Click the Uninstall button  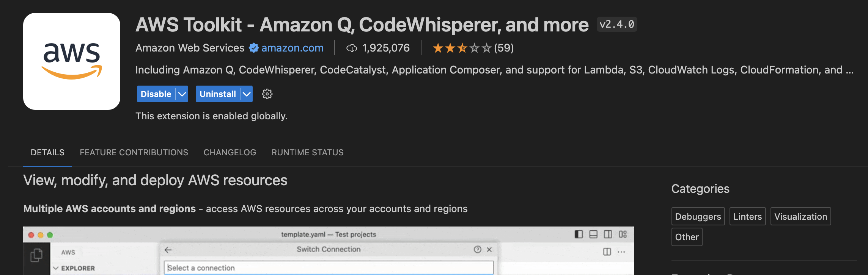coord(218,94)
